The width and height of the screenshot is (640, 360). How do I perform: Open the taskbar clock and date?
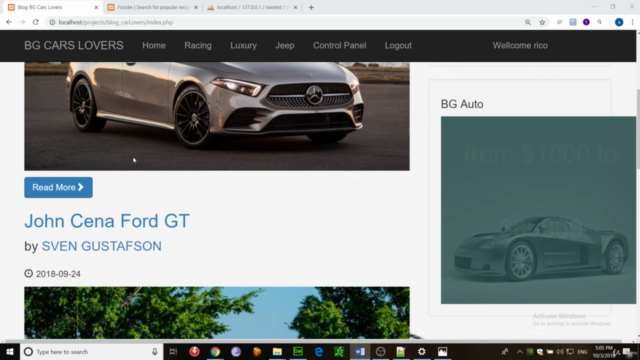tap(603, 352)
